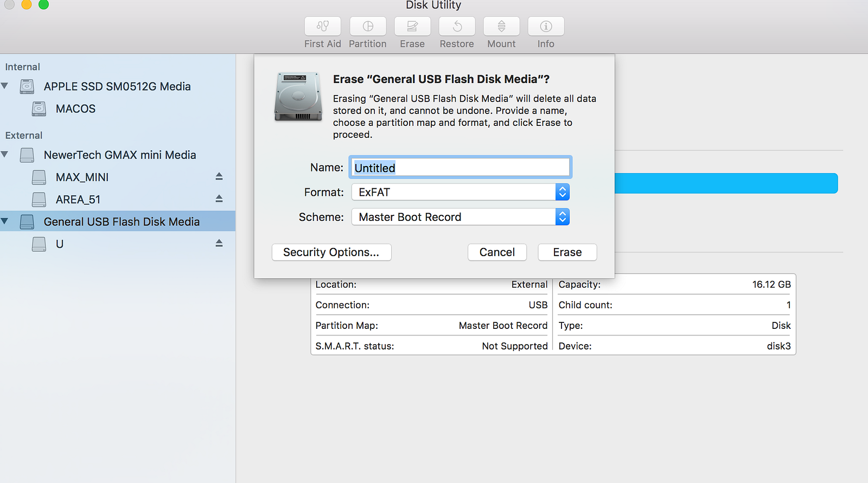Click the External section header

pos(24,135)
